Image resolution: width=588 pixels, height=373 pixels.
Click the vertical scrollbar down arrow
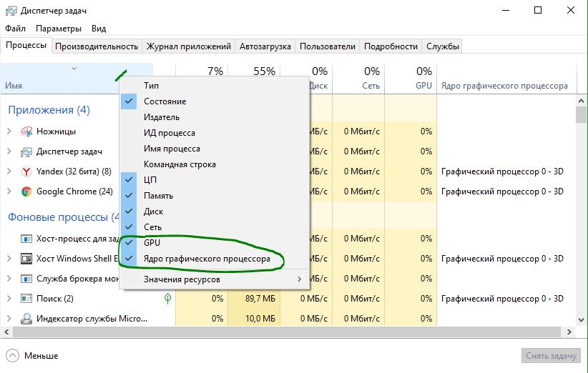(x=582, y=320)
